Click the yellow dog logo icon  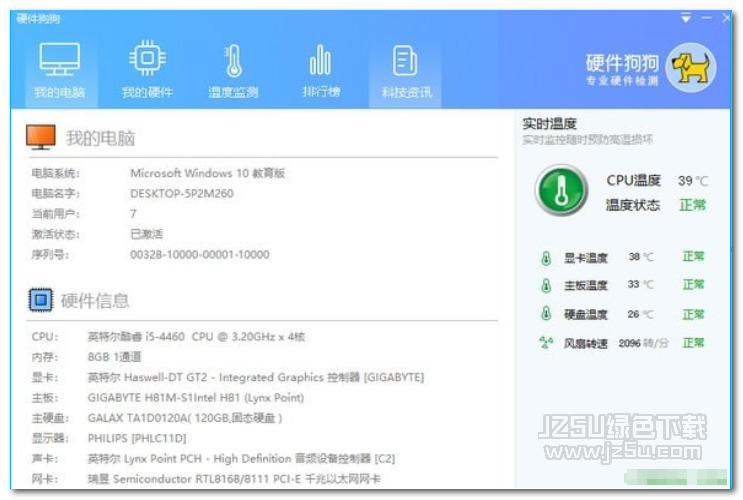click(x=691, y=68)
